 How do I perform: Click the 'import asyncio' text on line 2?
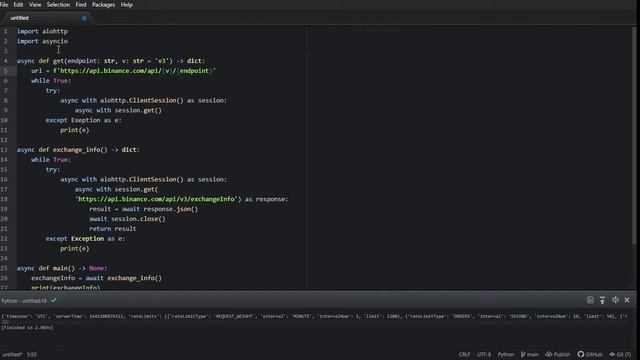(x=42, y=41)
